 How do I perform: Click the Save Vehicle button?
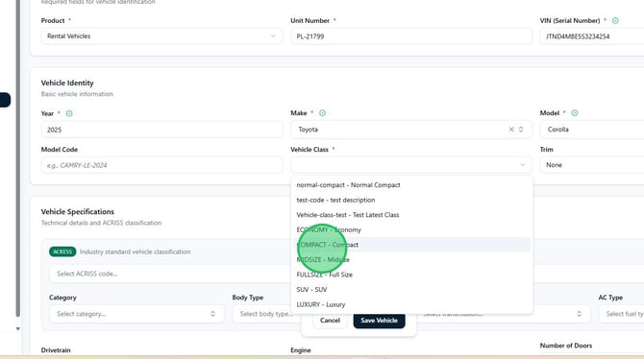[379, 321]
